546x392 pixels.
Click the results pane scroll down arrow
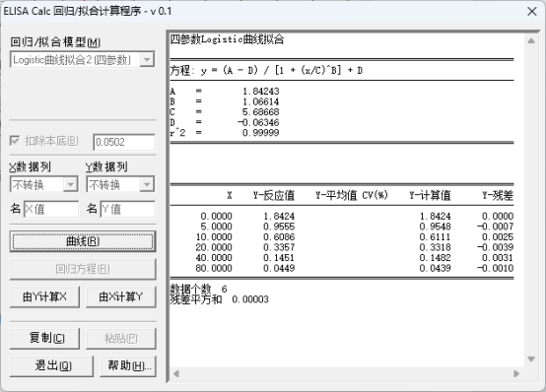click(531, 359)
